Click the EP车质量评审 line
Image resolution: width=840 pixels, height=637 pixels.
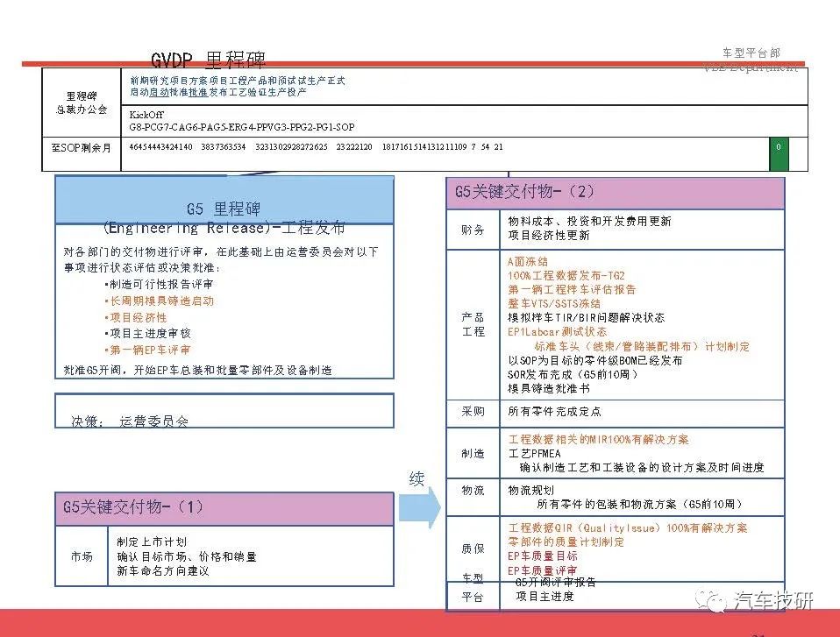coord(543,570)
